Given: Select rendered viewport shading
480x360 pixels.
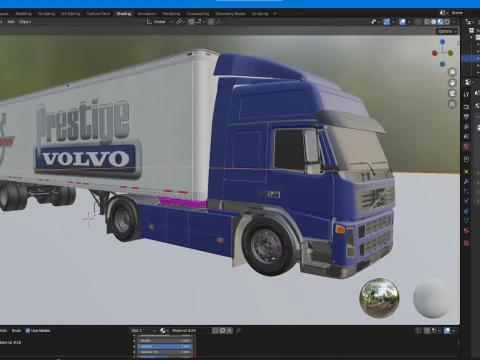Looking at the screenshot, I should pos(447,22).
